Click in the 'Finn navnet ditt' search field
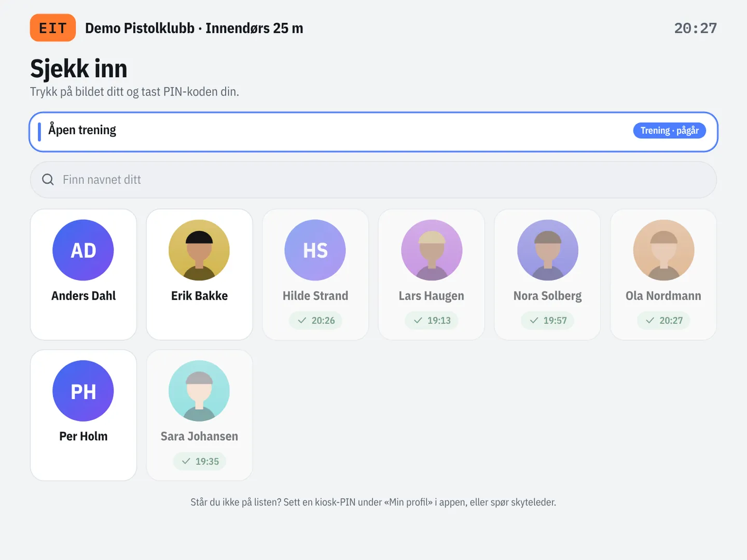The height and width of the screenshot is (560, 747). [374, 179]
